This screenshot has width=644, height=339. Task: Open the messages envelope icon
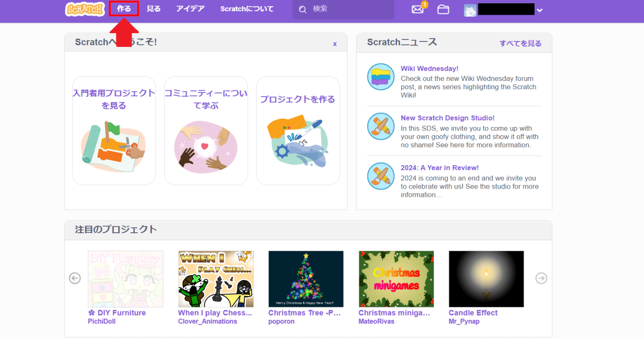pyautogui.click(x=418, y=9)
